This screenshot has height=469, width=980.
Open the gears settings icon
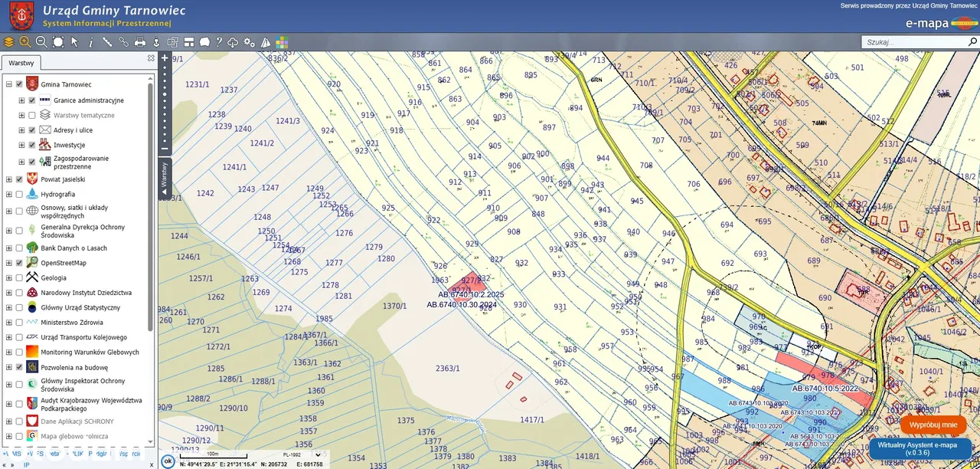point(249,42)
